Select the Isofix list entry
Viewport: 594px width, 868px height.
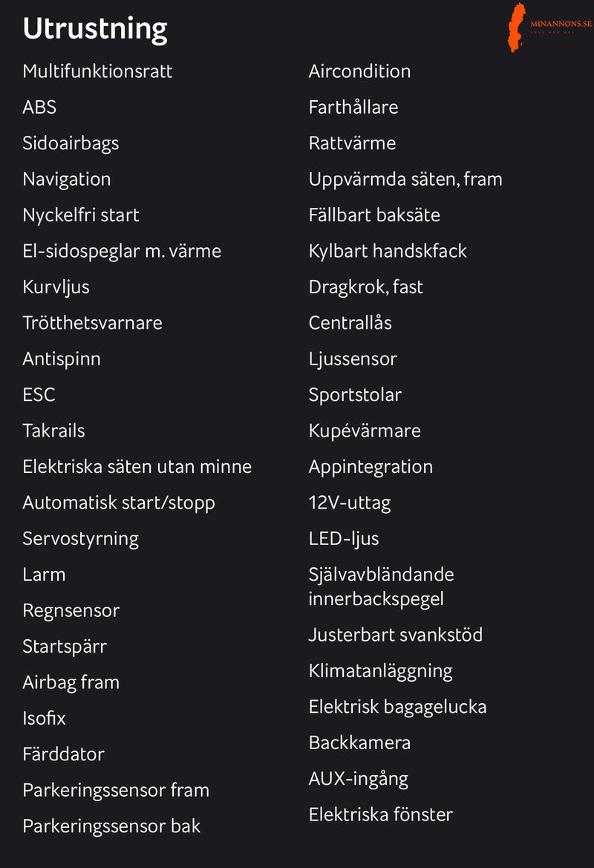pos(44,719)
